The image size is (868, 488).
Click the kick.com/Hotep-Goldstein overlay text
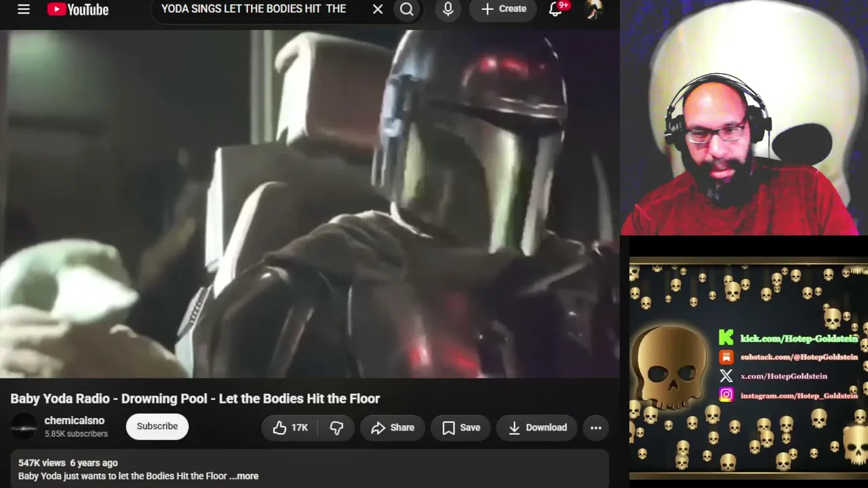[800, 338]
